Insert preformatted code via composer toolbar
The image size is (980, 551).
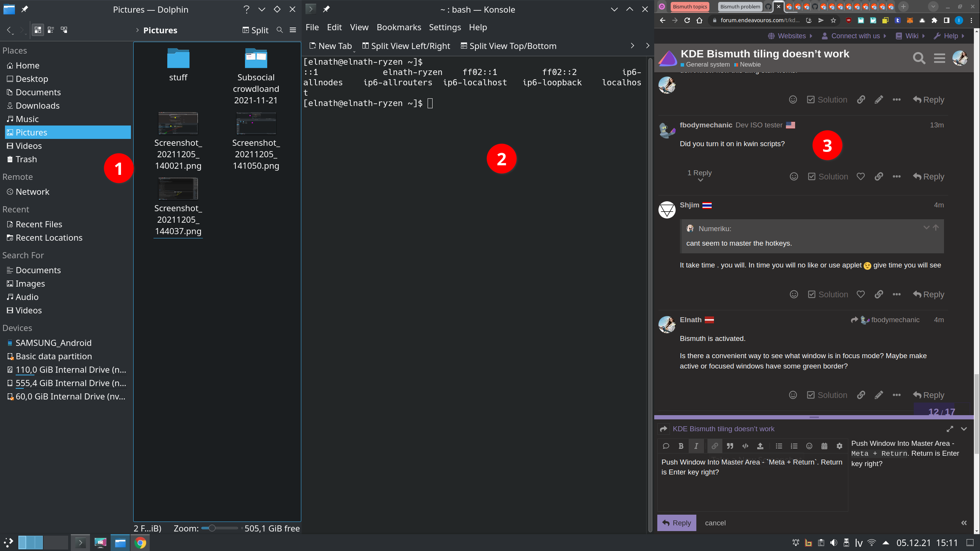click(745, 446)
